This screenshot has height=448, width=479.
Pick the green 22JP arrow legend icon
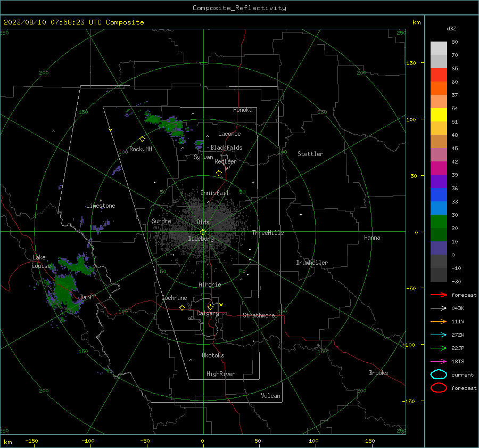[x=439, y=348]
